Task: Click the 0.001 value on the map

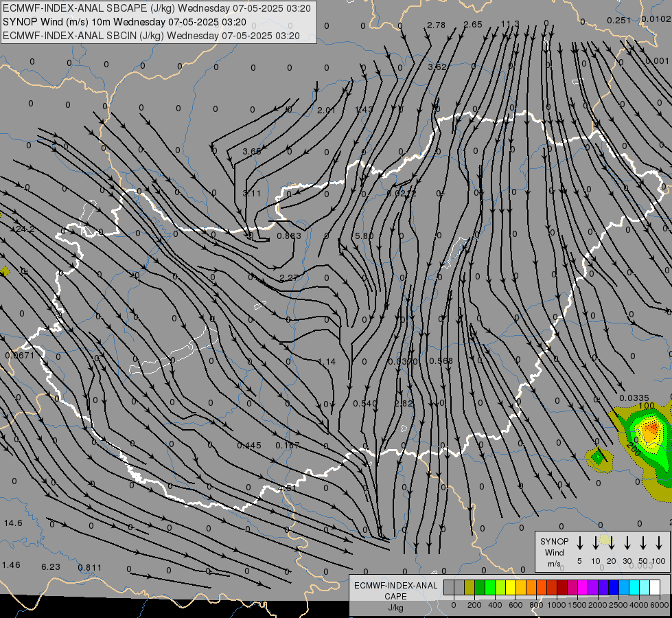Action: coord(657,61)
